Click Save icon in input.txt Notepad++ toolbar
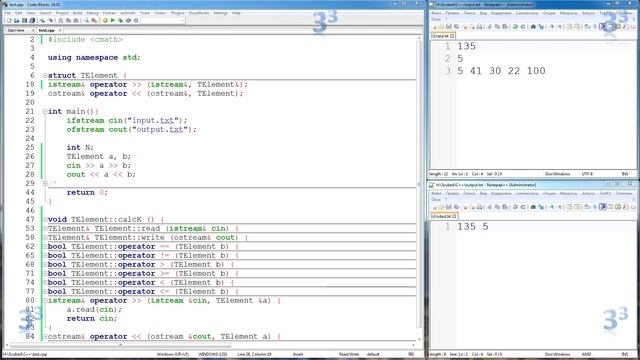640x360 pixels. click(x=449, y=27)
